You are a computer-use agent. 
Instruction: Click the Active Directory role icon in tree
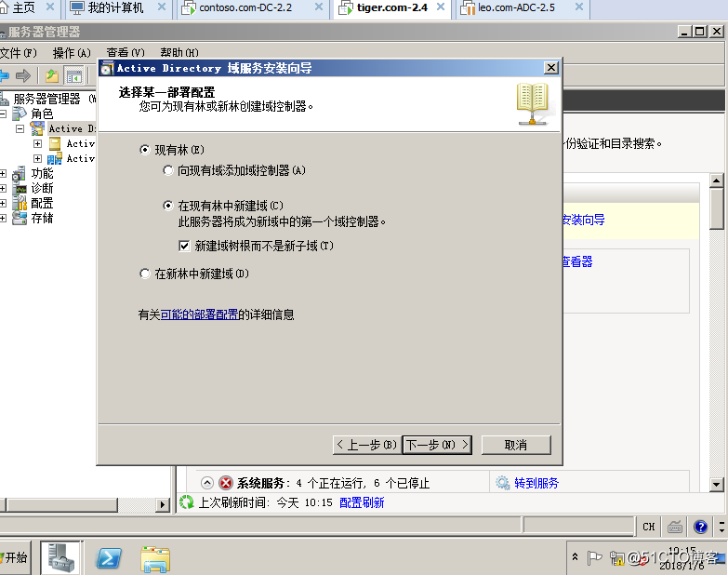(x=37, y=128)
